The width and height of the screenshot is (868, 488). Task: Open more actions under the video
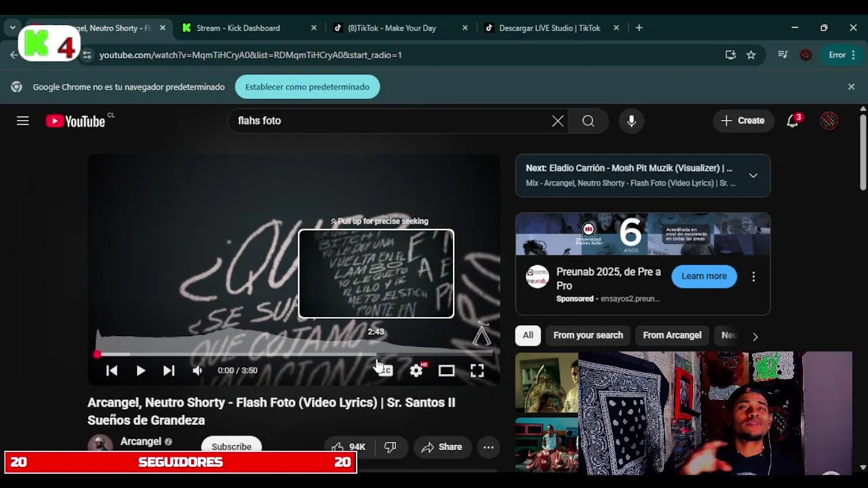488,447
